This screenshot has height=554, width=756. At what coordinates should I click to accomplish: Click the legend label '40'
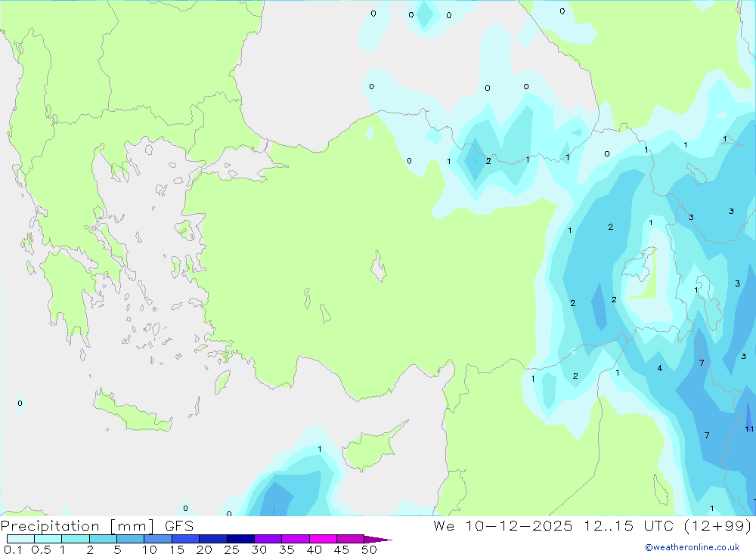314,549
